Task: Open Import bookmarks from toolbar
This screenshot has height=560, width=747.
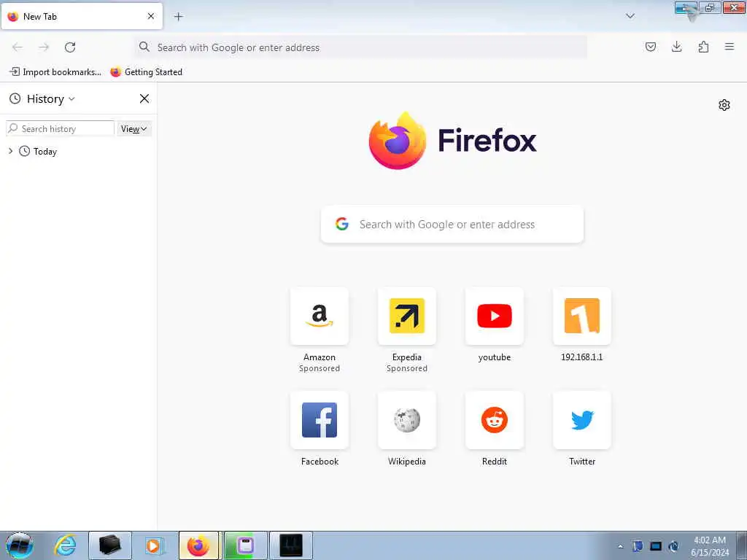Action: pos(55,72)
